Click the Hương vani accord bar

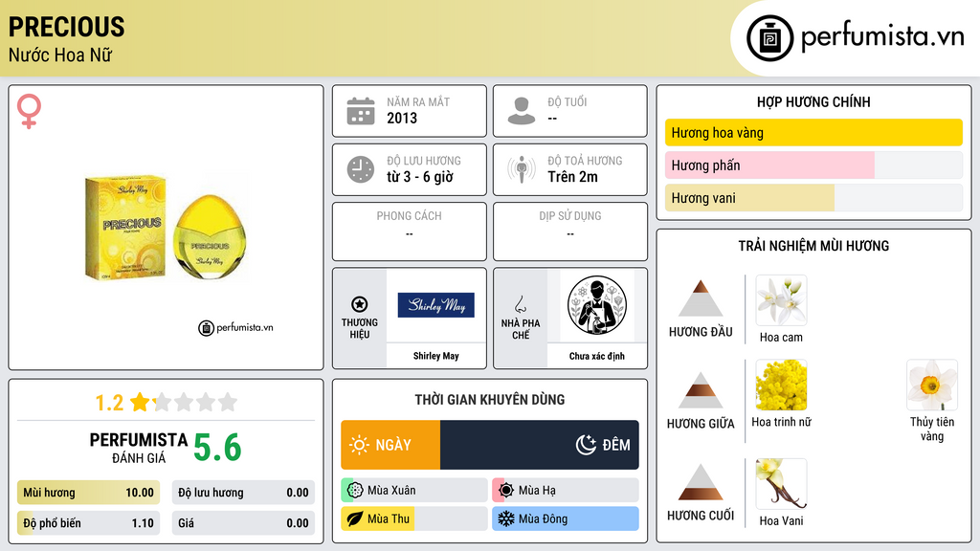[813, 198]
